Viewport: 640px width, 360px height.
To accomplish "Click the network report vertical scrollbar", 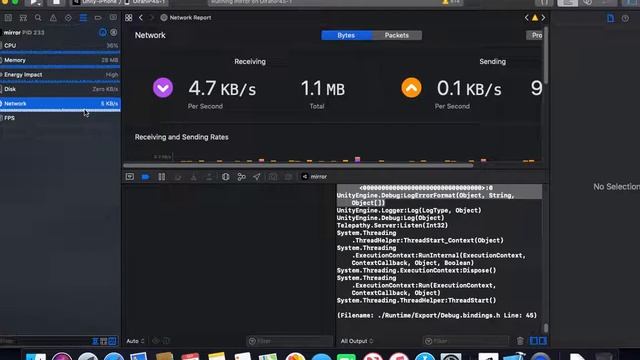I will pos(546,56).
